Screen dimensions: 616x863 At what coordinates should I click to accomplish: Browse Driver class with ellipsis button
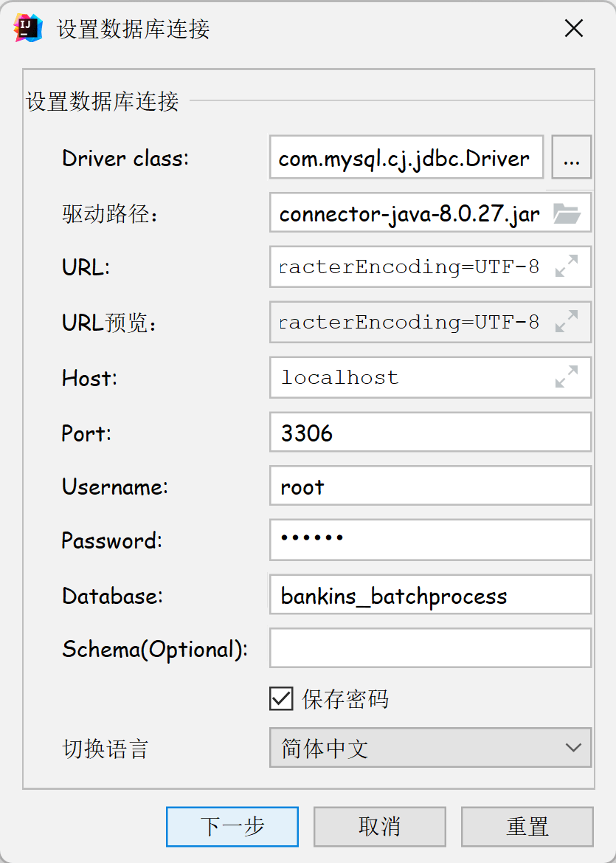click(572, 157)
